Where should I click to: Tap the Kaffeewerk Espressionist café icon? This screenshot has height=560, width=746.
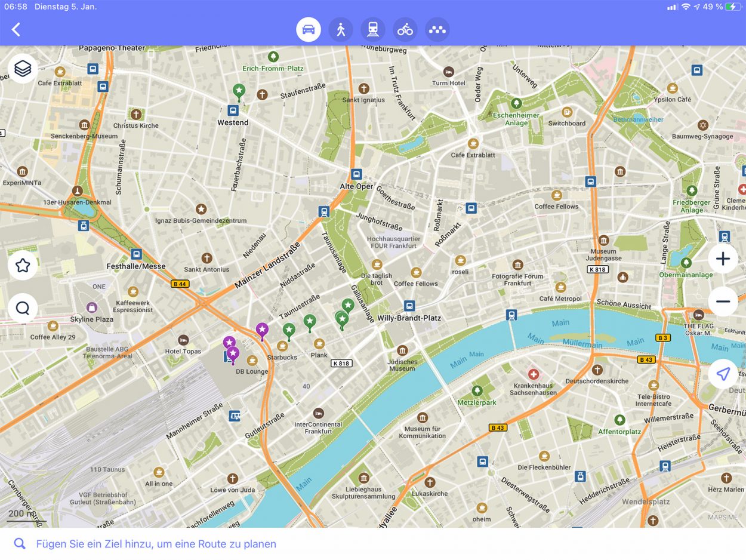pos(133,292)
